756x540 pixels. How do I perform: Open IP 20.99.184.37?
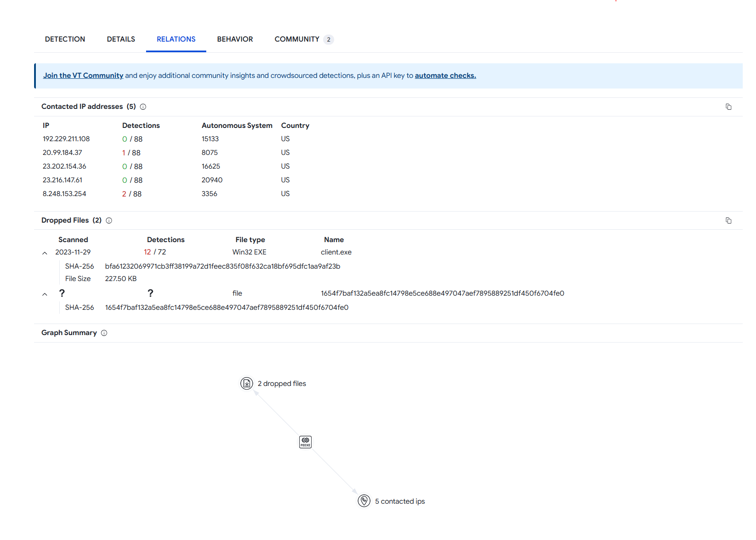click(62, 153)
